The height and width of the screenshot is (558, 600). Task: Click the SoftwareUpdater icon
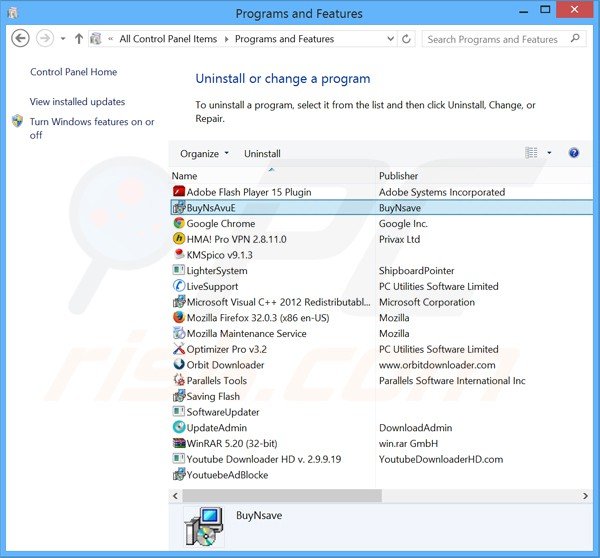(x=179, y=411)
